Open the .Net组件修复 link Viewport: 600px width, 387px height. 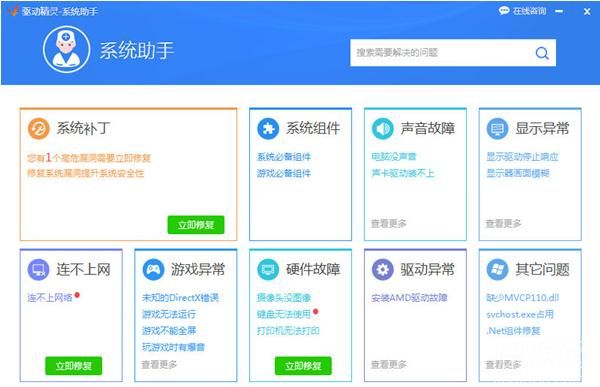pyautogui.click(x=513, y=331)
